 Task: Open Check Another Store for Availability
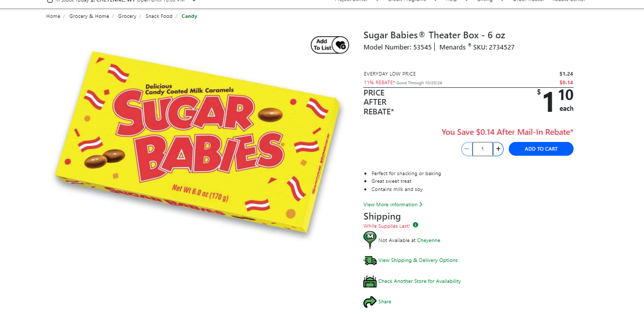(x=419, y=281)
